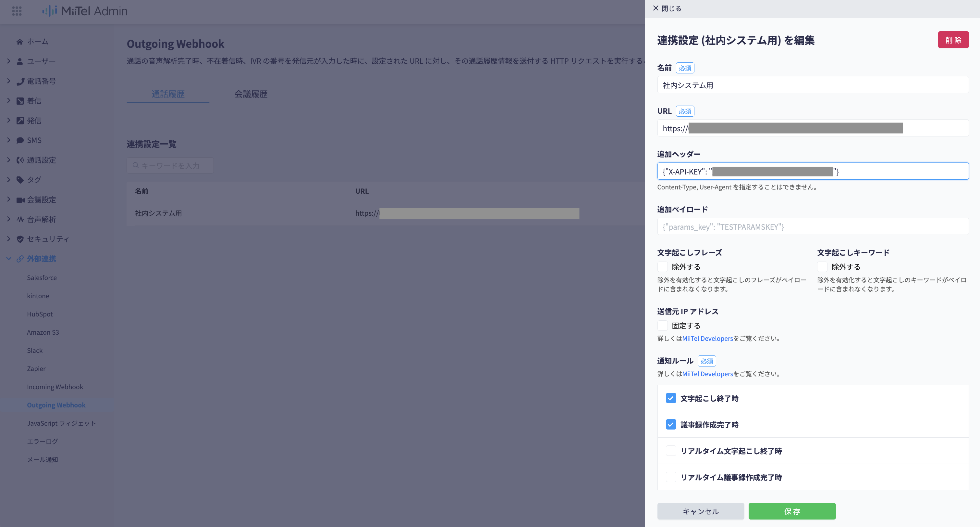Image resolution: width=980 pixels, height=527 pixels.
Task: Collapse the 外部連携 sidebar section
Action: coord(9,259)
